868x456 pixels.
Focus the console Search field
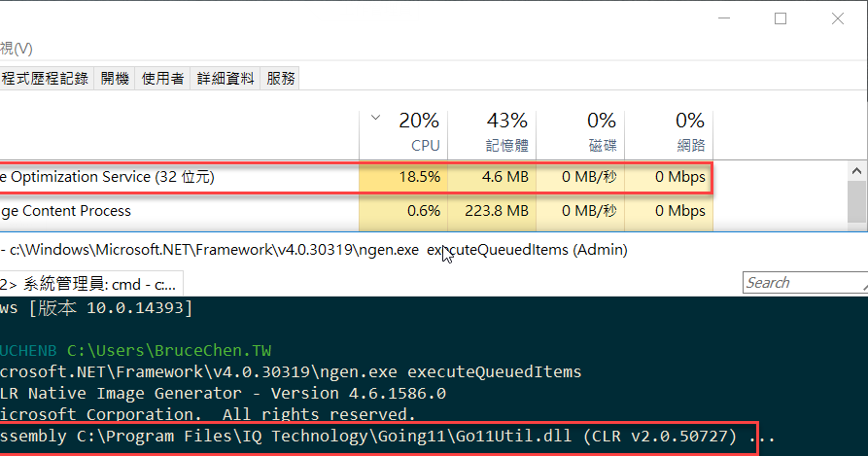tap(805, 283)
